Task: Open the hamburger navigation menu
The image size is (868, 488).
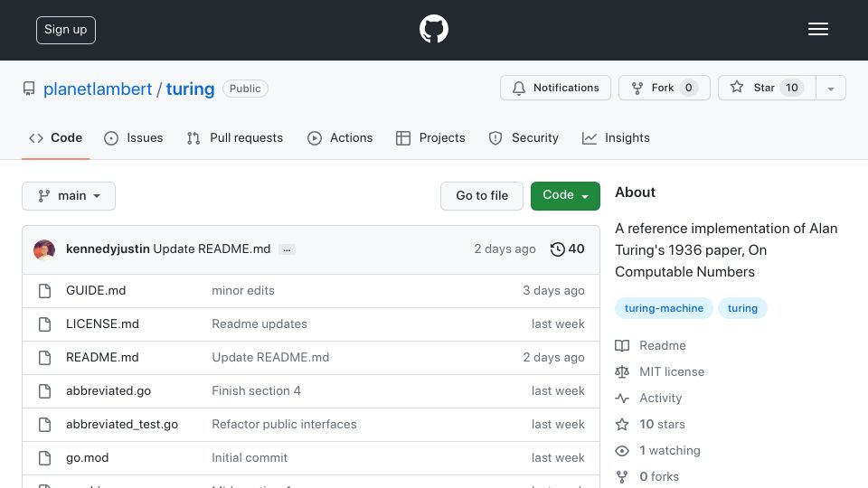Action: click(x=817, y=29)
